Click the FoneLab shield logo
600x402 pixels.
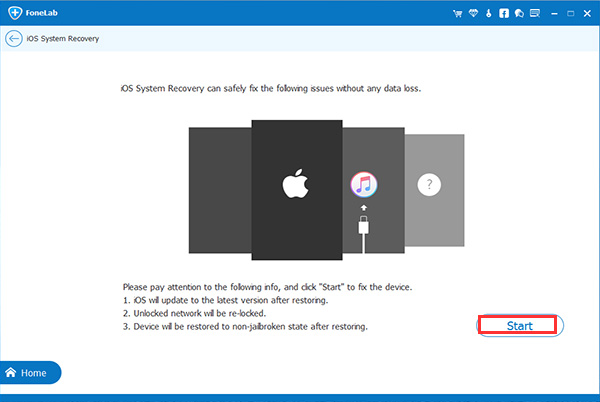15,13
